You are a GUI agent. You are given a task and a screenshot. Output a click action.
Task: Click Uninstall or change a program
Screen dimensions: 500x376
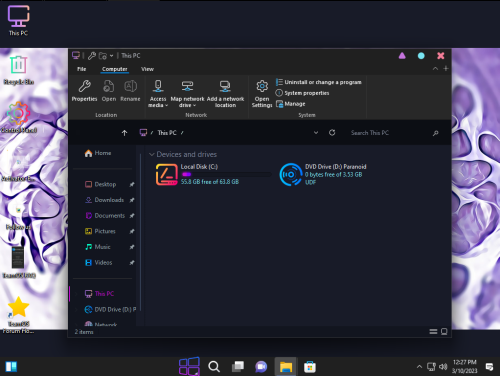319,82
